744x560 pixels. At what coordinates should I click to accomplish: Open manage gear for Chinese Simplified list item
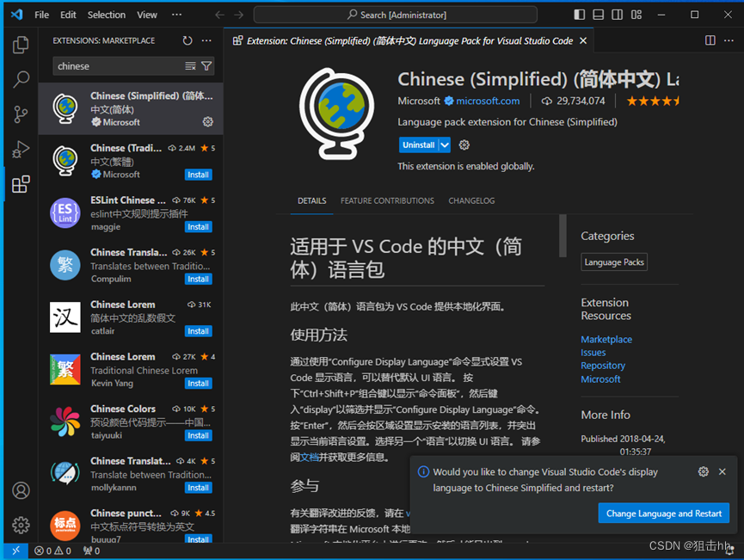pyautogui.click(x=208, y=122)
